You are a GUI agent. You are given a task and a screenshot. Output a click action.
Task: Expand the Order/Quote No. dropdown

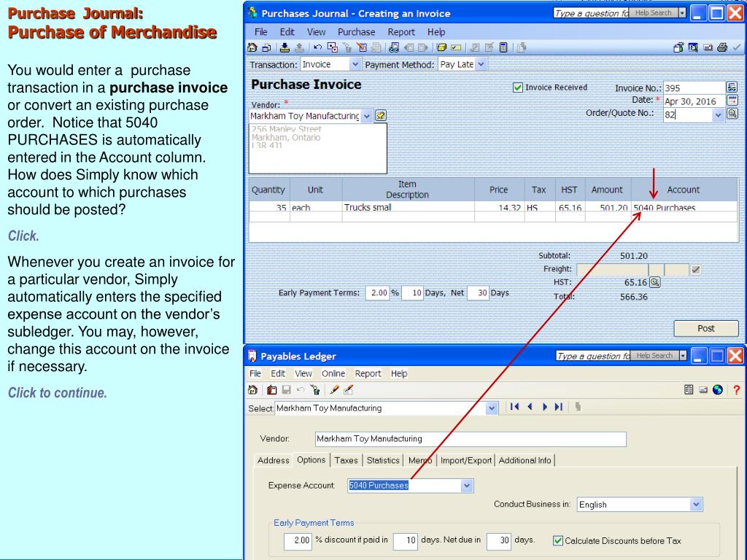pos(718,114)
